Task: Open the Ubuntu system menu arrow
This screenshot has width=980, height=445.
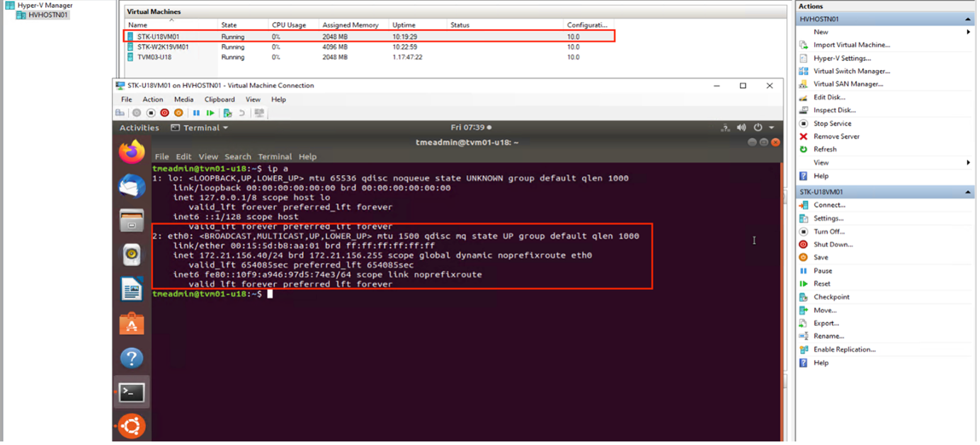Action: (x=772, y=128)
